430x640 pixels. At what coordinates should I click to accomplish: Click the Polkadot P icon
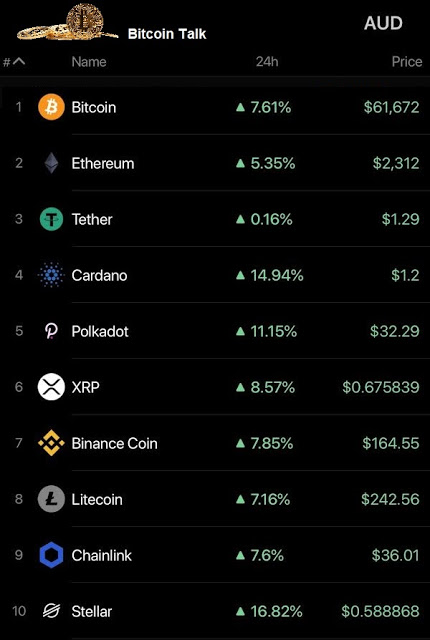click(x=51, y=331)
